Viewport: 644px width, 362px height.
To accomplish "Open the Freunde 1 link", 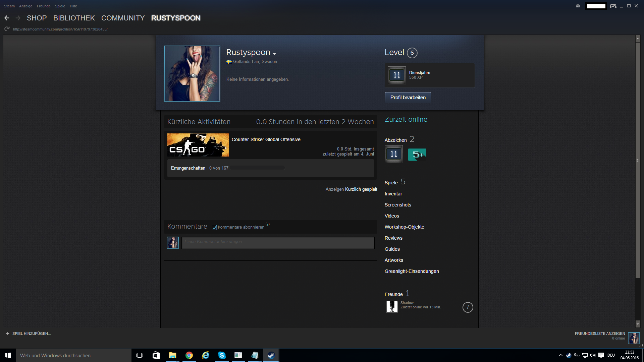I will [397, 294].
